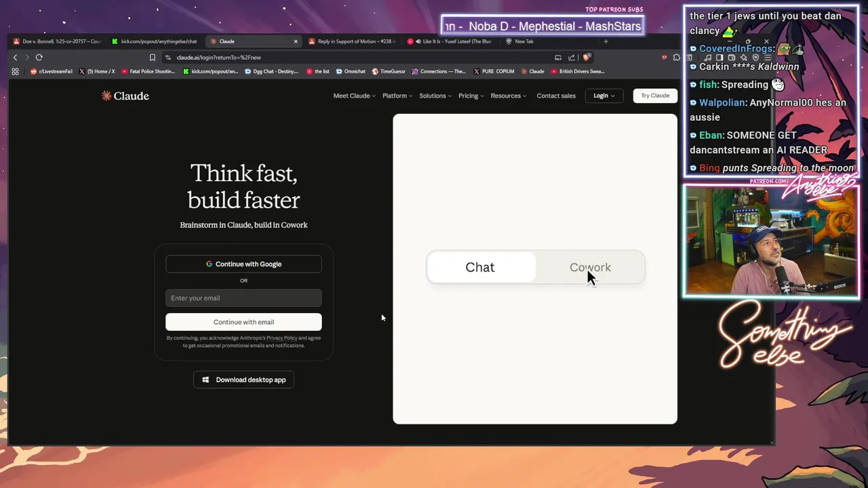Click the Google logo on the sign-in button

(210, 264)
